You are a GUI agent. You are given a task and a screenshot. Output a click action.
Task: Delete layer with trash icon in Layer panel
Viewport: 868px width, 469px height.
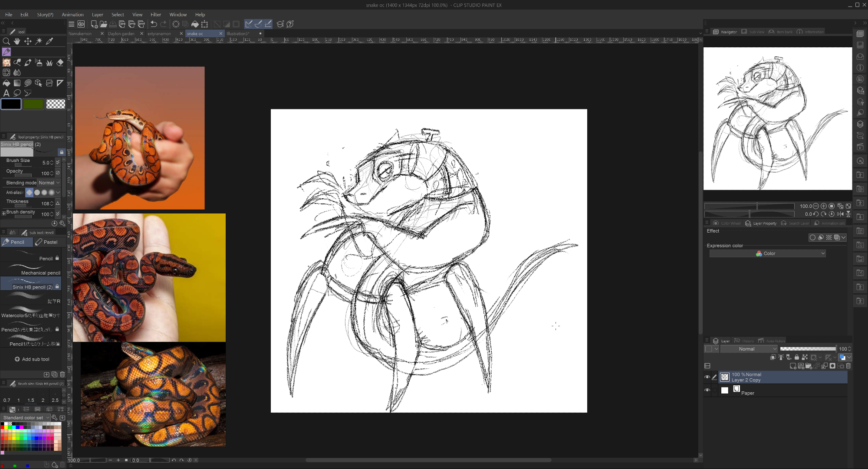click(848, 366)
